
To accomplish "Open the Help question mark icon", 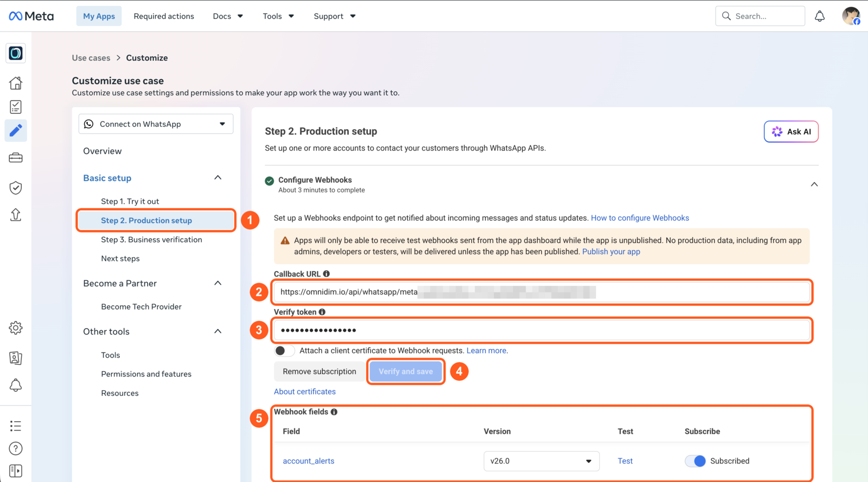I will (x=16, y=448).
